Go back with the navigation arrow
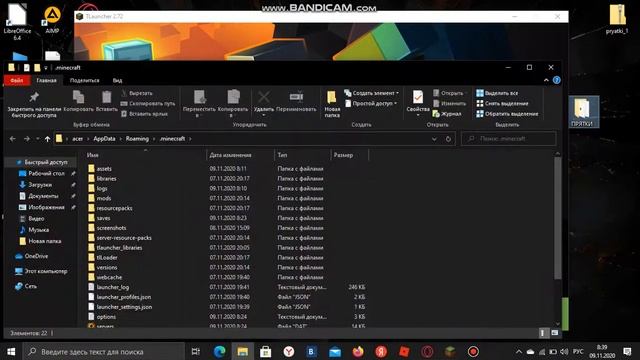This screenshot has height=360, width=640. [13, 139]
